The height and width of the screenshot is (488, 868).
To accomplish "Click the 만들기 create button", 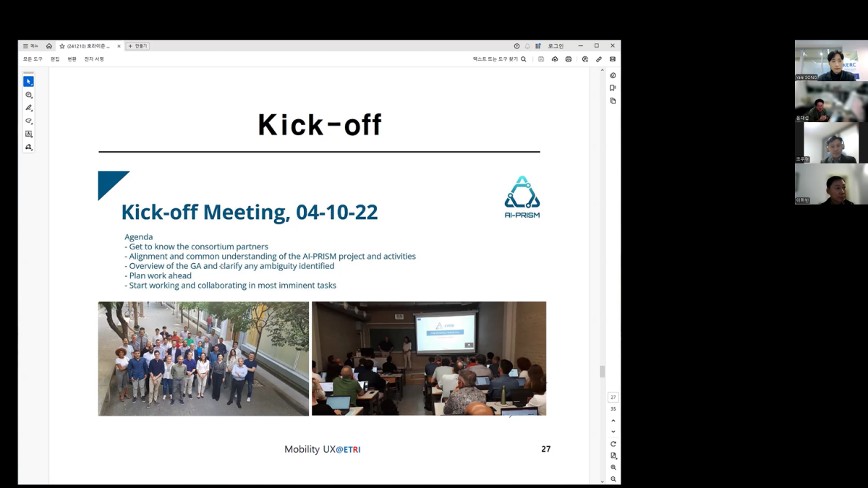I will click(x=137, y=46).
